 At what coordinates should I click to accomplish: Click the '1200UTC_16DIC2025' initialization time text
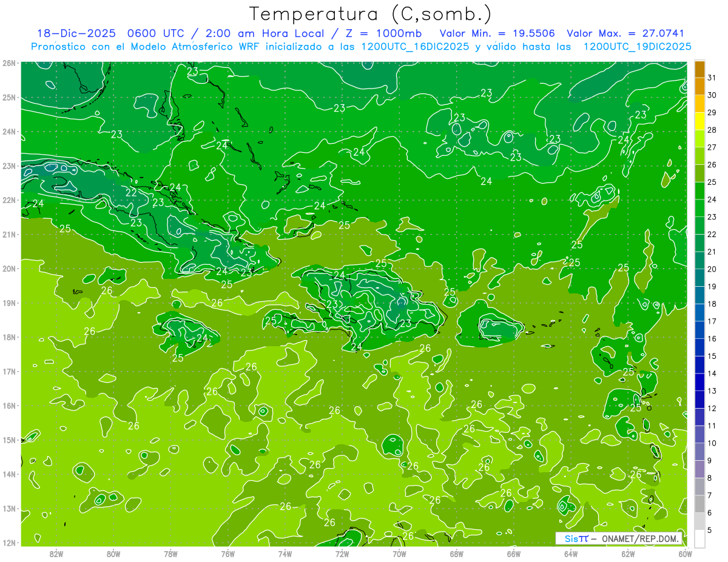coord(415,47)
